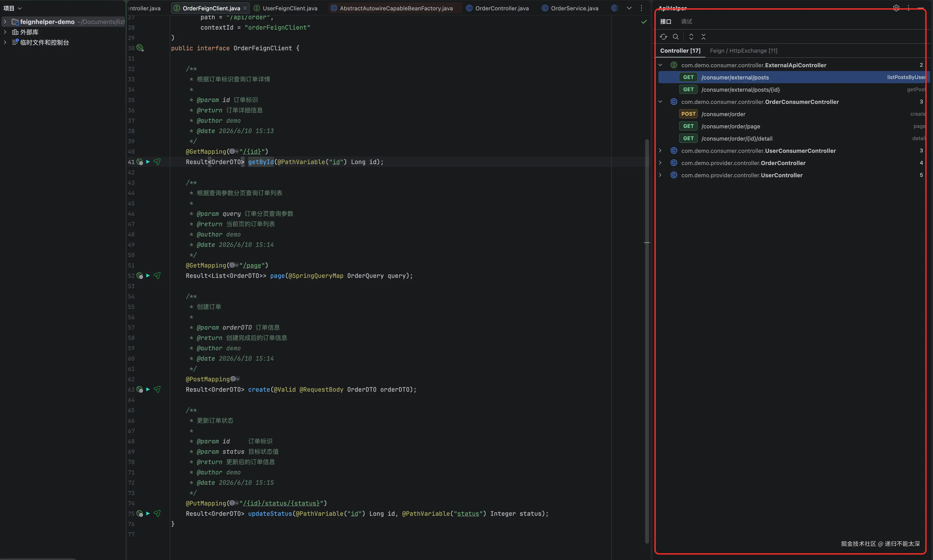The height and width of the screenshot is (560, 933).
Task: Collapse the OrderConsumerController node
Action: click(x=660, y=102)
